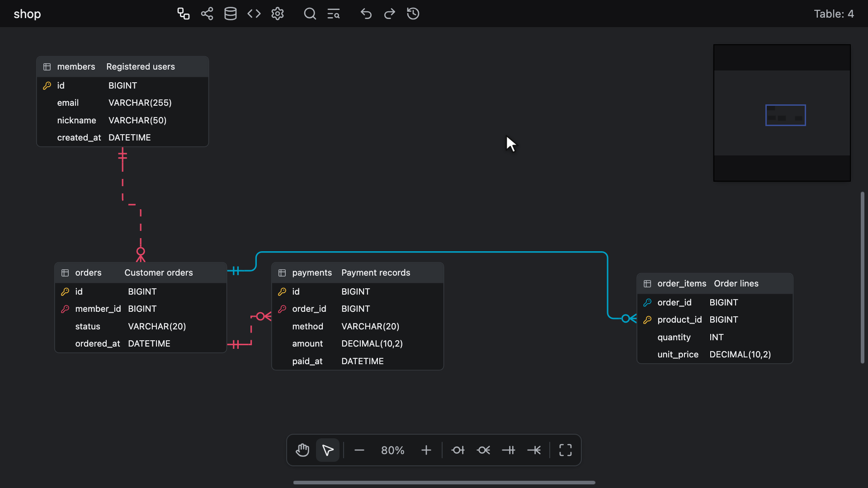Image resolution: width=868 pixels, height=488 pixels.
Task: Select the members table name
Action: pyautogui.click(x=76, y=67)
